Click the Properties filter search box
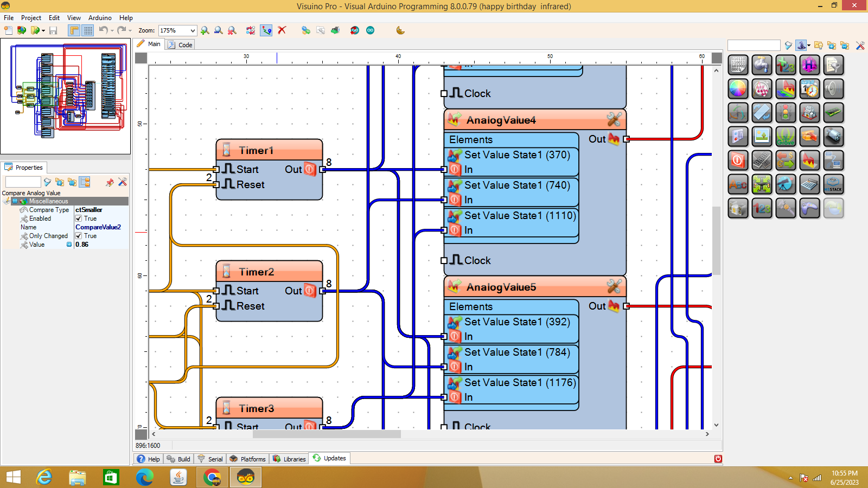The image size is (868, 488). pyautogui.click(x=23, y=182)
